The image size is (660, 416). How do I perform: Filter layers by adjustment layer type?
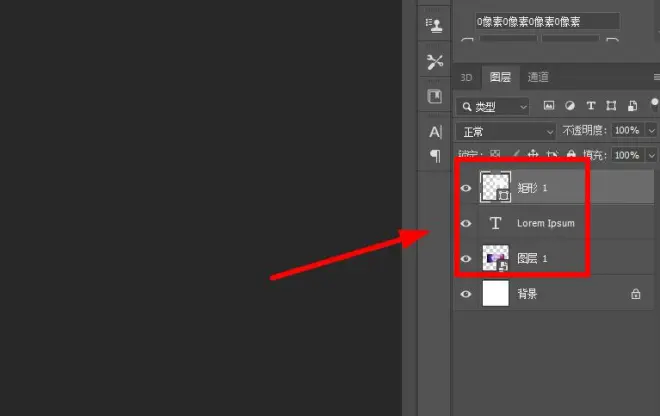click(x=570, y=106)
